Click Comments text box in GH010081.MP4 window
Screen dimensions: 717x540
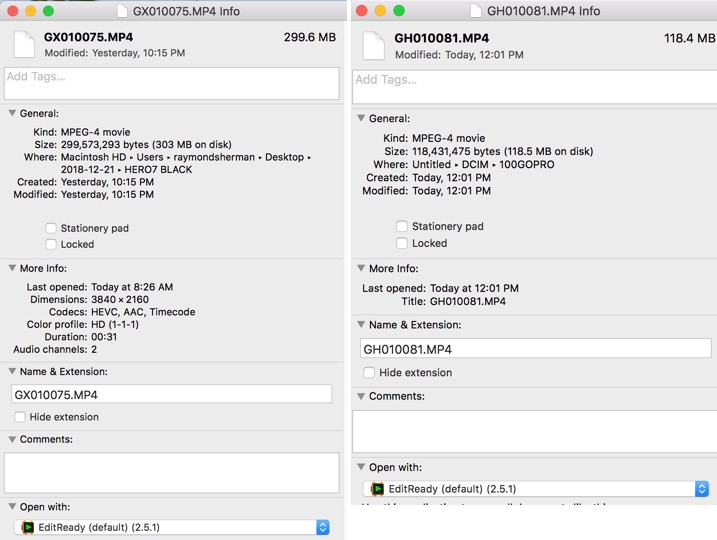pos(535,431)
